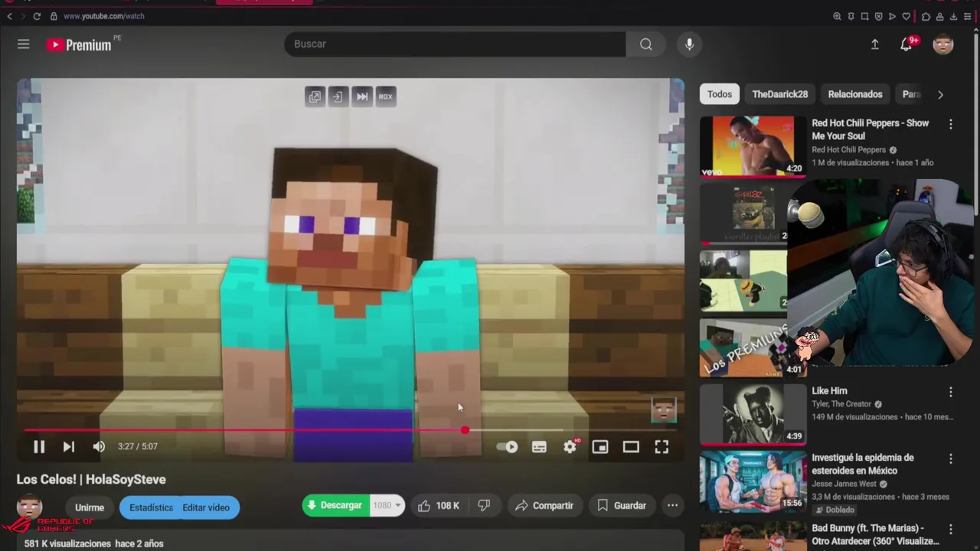
Task: Open options for Bad Bunny video
Action: pyautogui.click(x=951, y=529)
